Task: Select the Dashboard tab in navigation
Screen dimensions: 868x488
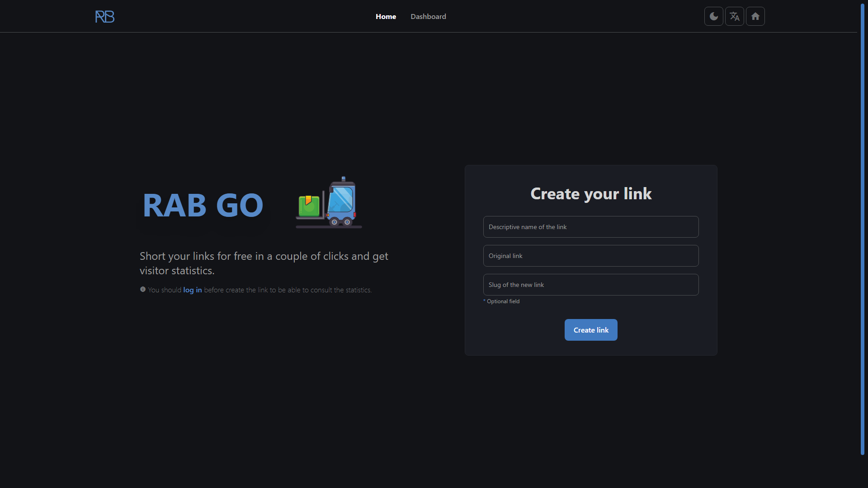Action: coord(428,16)
